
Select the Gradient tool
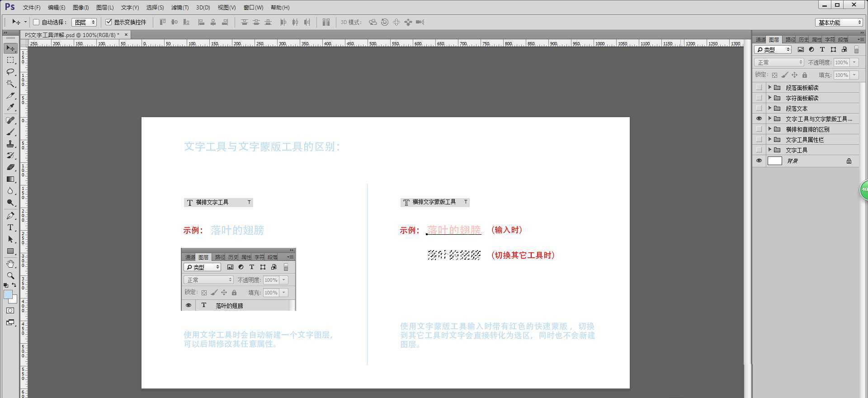10,179
